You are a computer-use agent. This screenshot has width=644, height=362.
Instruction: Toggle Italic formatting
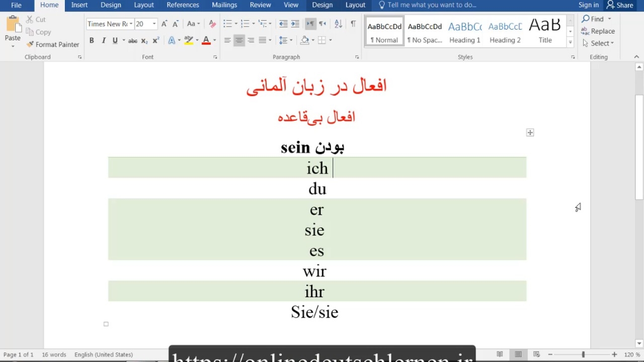pyautogui.click(x=104, y=40)
